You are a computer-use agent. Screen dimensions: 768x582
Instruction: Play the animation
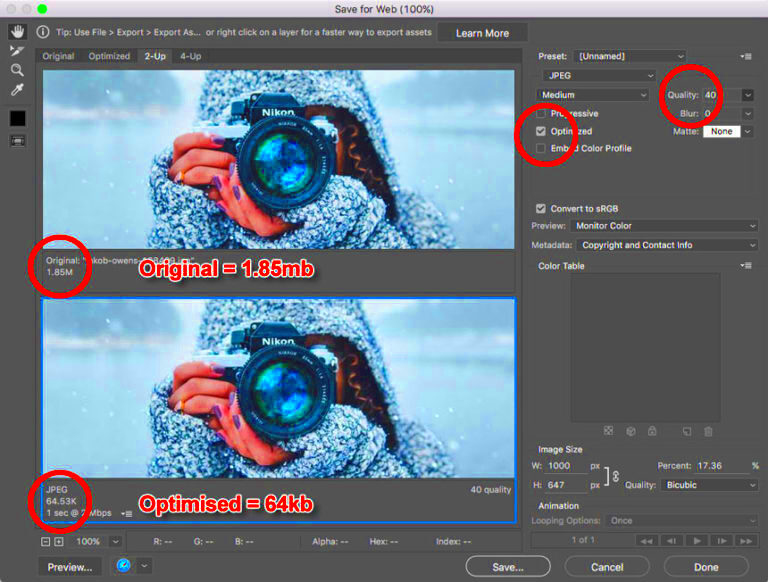[x=696, y=541]
